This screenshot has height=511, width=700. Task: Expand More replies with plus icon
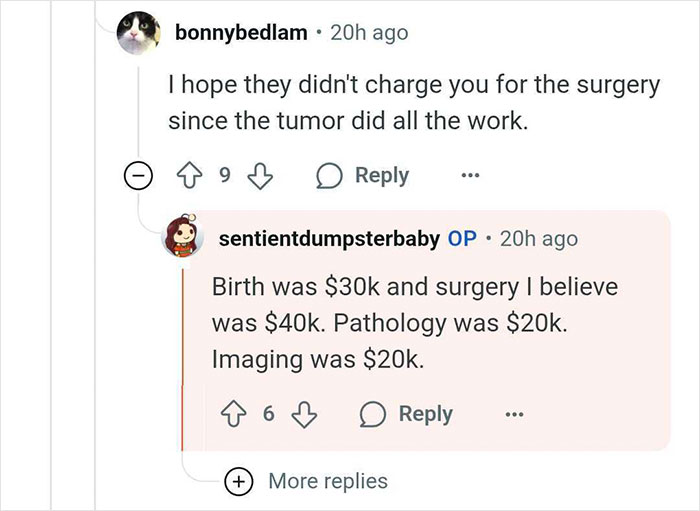pyautogui.click(x=238, y=481)
